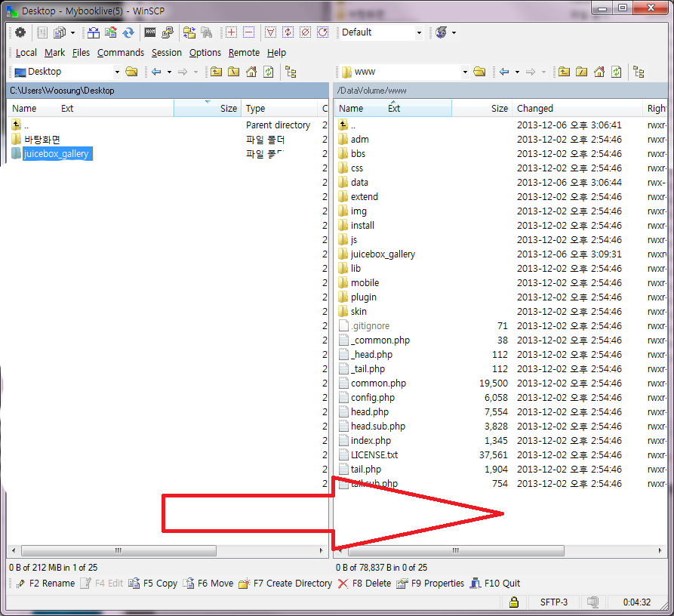Image resolution: width=674 pixels, height=616 pixels.
Task: Open the remote www directory dropdown
Action: (465, 72)
